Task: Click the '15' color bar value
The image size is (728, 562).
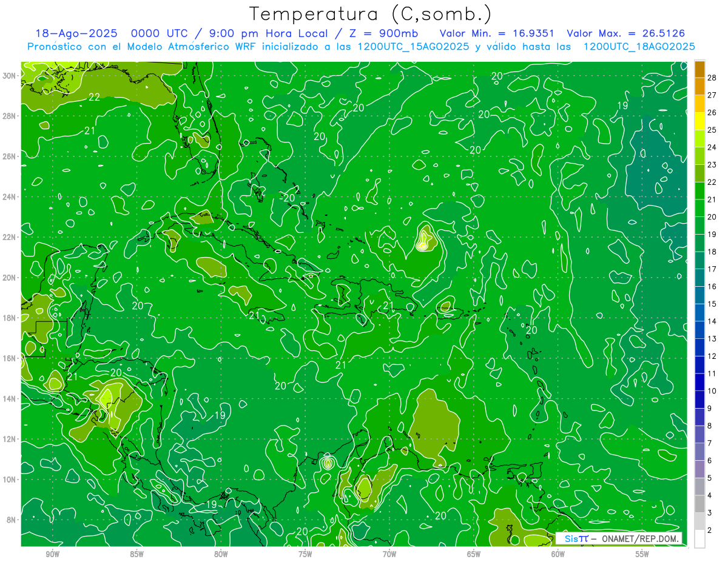Action: coord(712,304)
